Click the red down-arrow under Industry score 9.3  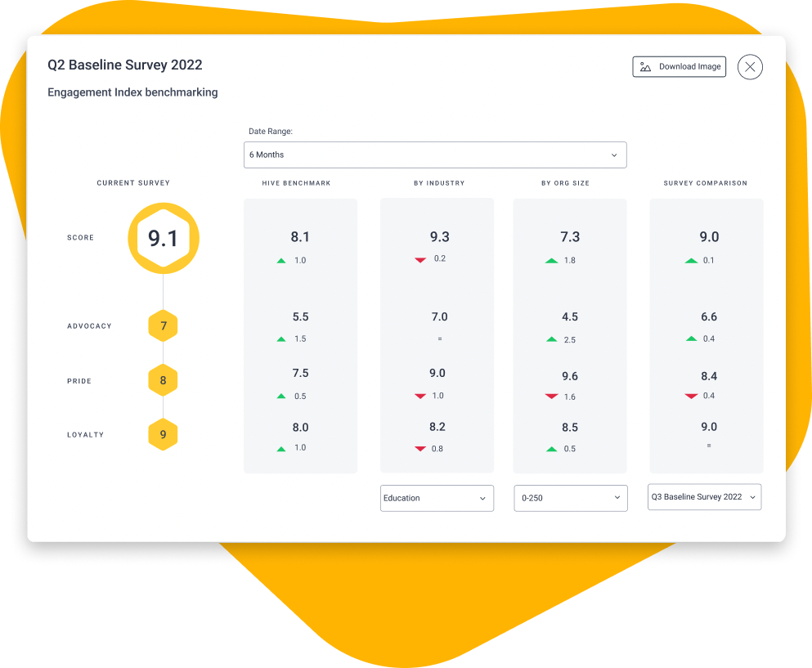(419, 259)
